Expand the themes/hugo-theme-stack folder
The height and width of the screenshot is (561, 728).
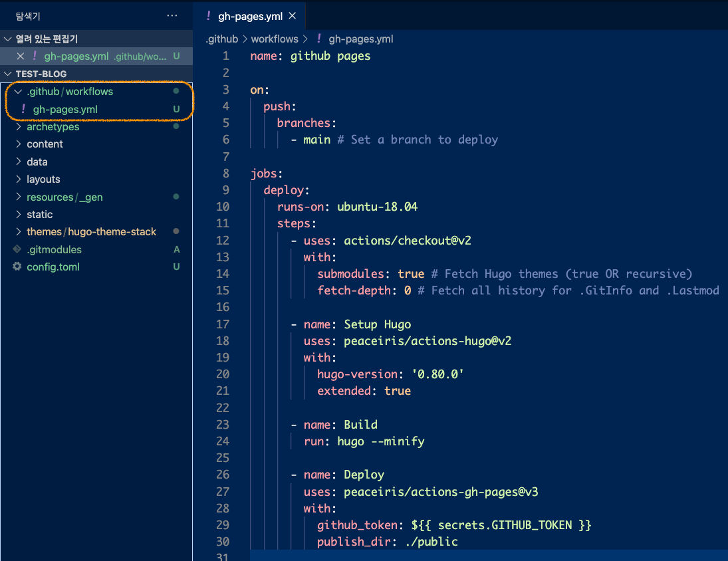tap(19, 232)
